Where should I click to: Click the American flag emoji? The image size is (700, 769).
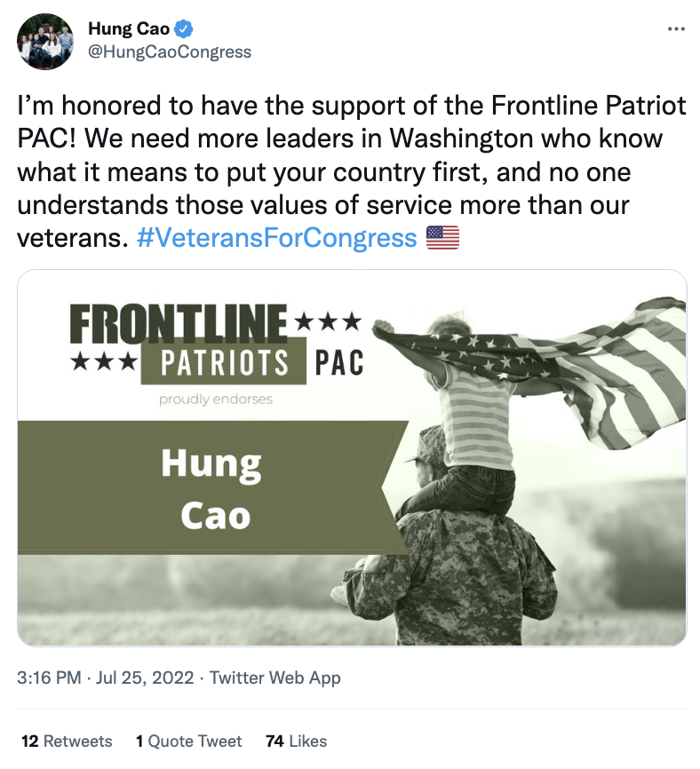click(x=442, y=238)
